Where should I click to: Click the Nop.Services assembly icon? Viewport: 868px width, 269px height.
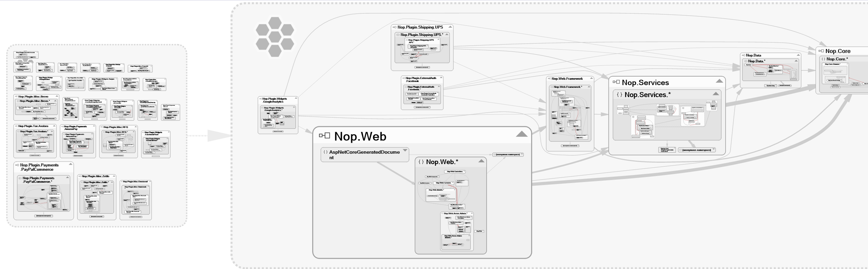tap(616, 82)
